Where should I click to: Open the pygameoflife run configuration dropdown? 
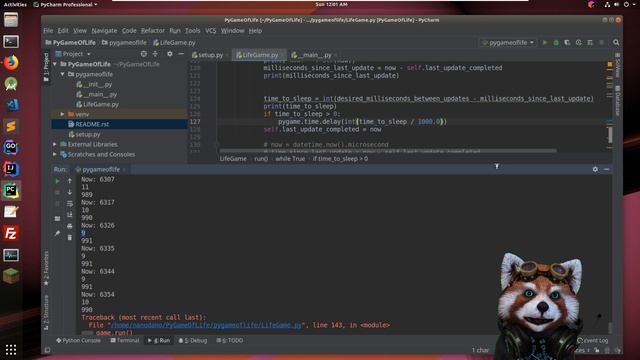[x=508, y=42]
